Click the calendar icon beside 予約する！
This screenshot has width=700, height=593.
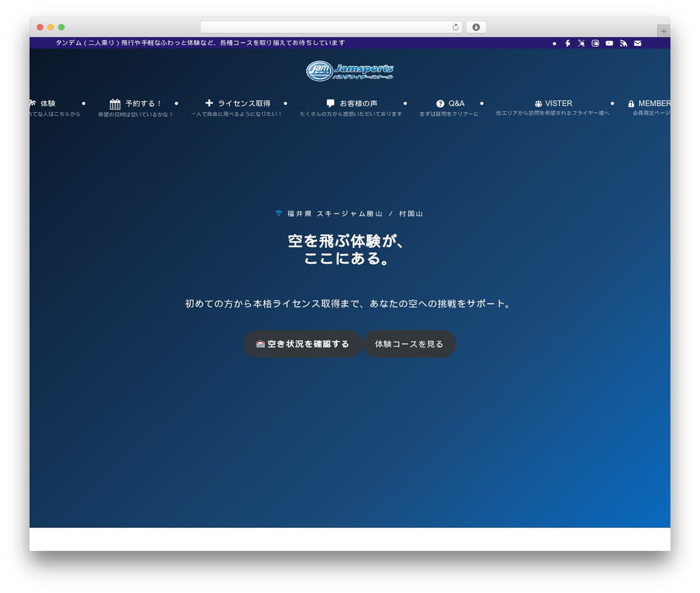[x=115, y=104]
